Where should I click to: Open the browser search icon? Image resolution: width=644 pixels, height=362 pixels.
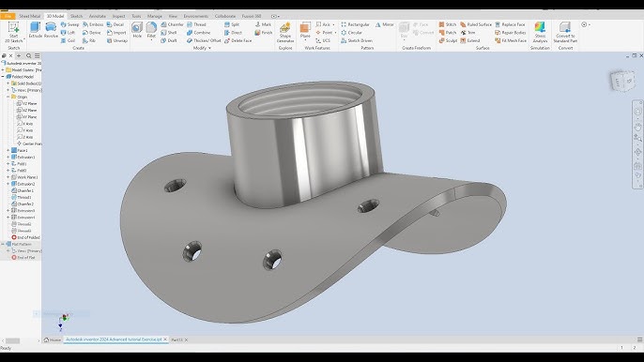[x=28, y=56]
